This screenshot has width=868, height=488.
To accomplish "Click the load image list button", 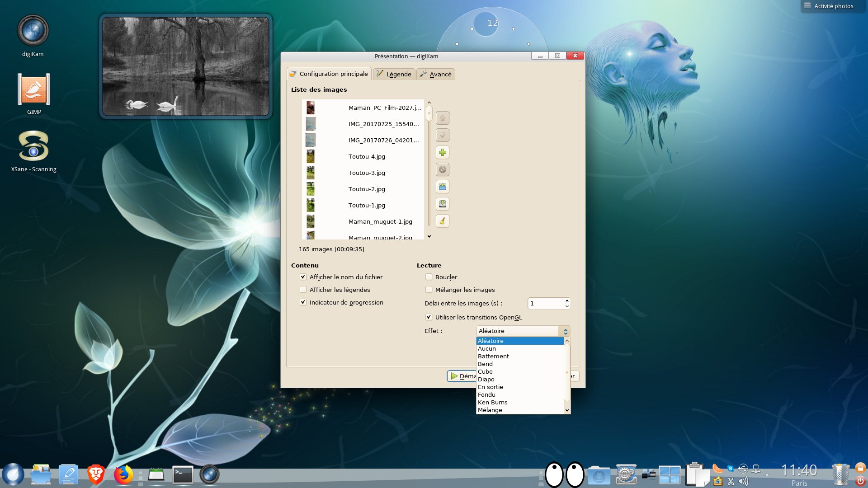I will coord(442,187).
